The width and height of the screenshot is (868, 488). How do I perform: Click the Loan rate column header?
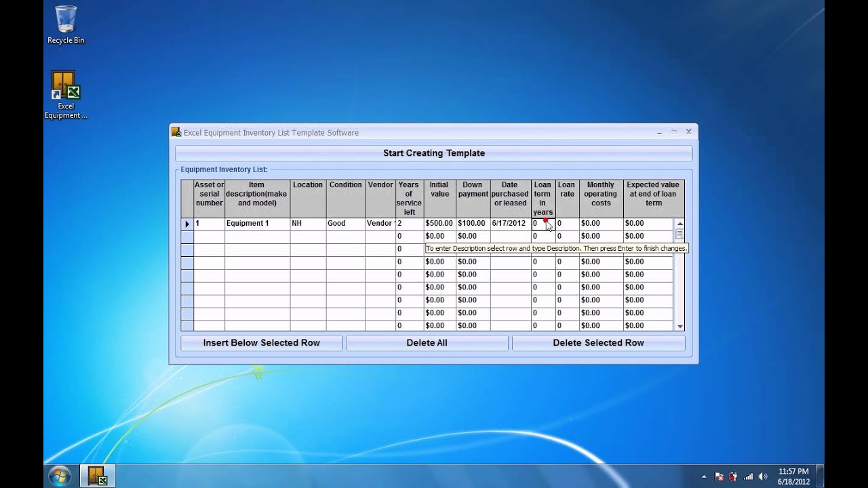(567, 199)
